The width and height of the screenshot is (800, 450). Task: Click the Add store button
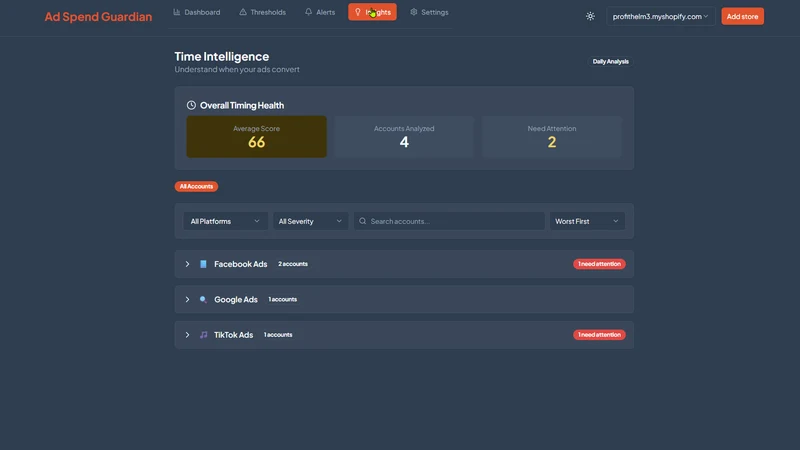742,16
